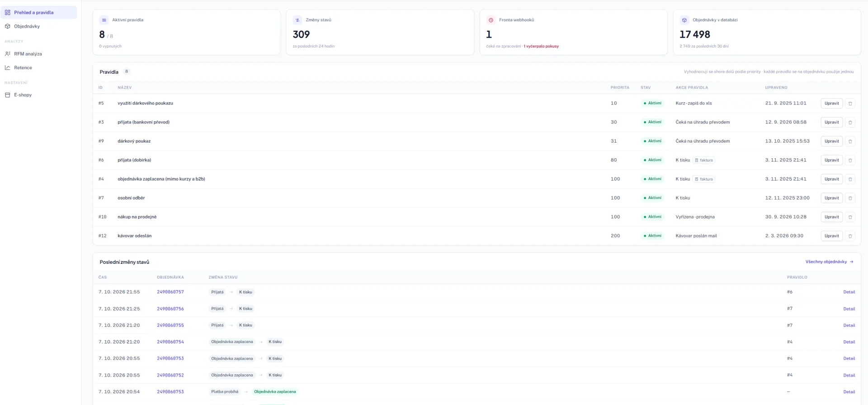This screenshot has height=405, width=868.
Task: Click the Změny stavů card icon
Action: [x=297, y=20]
